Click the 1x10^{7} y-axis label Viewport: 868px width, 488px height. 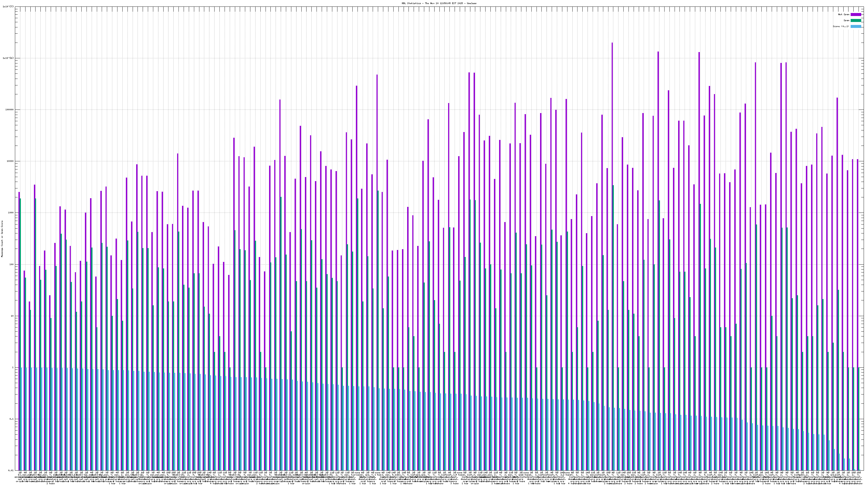point(8,7)
